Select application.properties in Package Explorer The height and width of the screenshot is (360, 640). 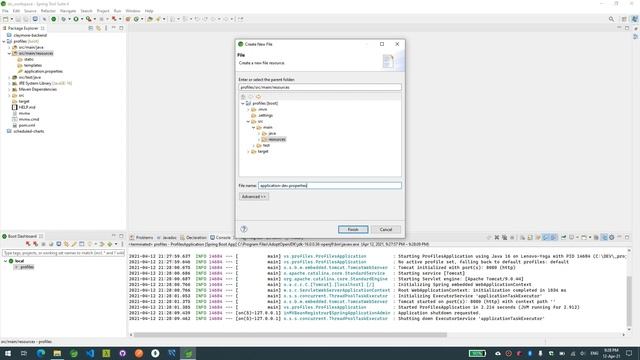coord(43,71)
